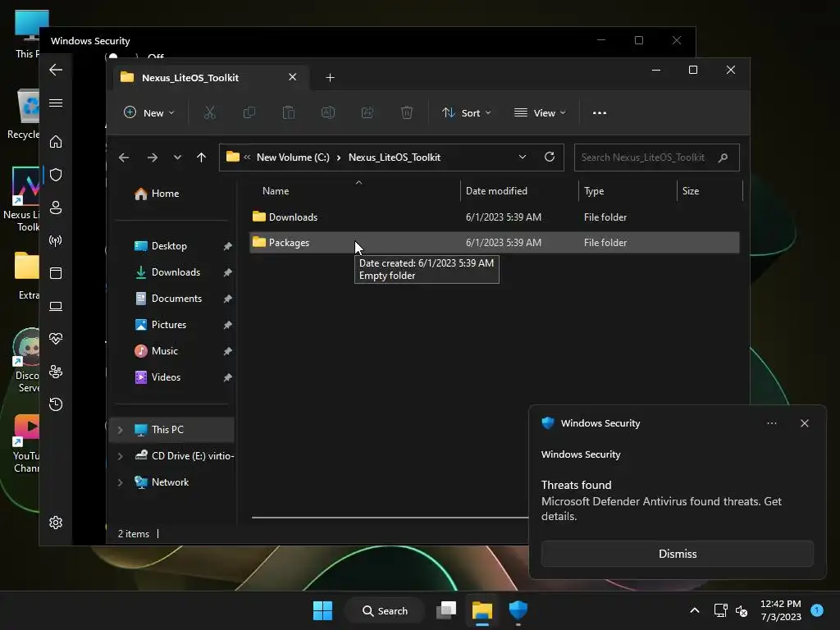This screenshot has height=630, width=840.
Task: Open the View dropdown
Action: coord(540,113)
